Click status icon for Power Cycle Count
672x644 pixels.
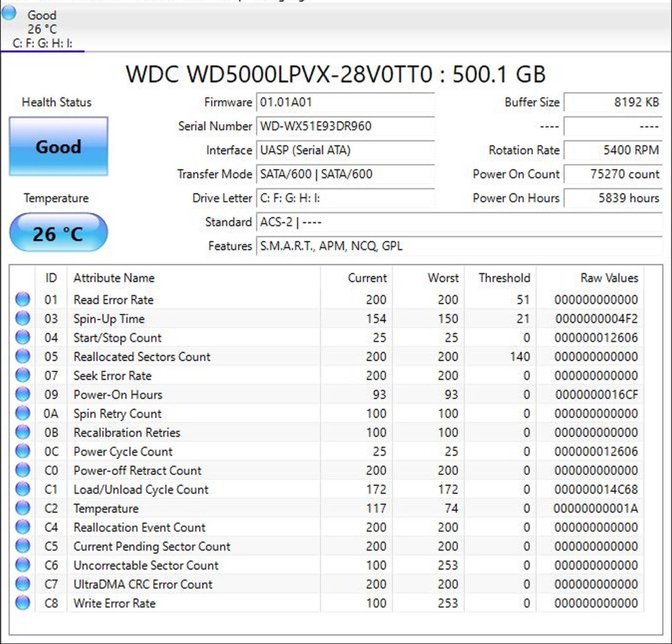(23, 451)
